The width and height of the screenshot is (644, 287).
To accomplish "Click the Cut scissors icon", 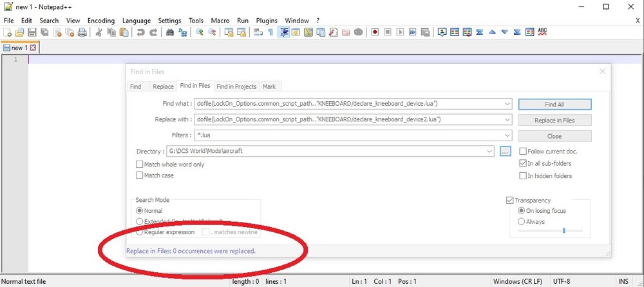I will coord(99,32).
